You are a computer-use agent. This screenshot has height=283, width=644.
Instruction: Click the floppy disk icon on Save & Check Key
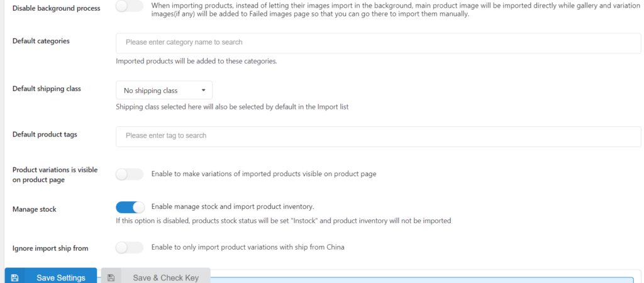(x=111, y=278)
